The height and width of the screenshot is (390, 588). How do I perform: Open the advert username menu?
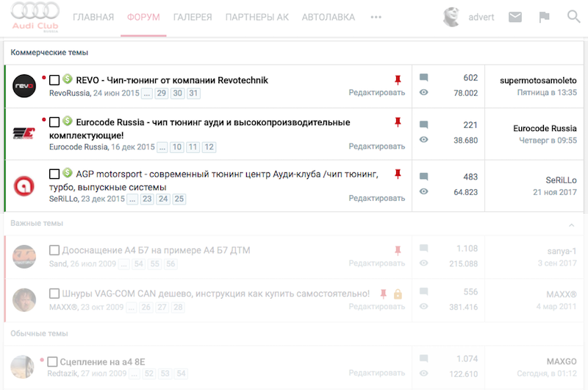(481, 17)
